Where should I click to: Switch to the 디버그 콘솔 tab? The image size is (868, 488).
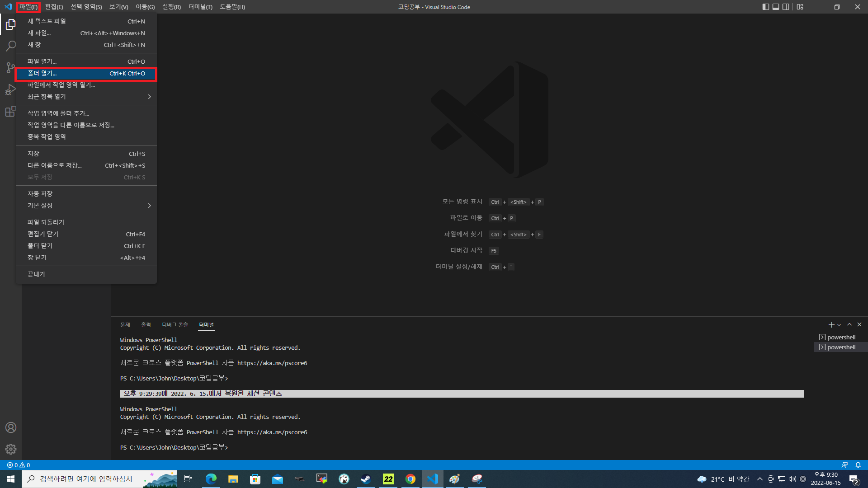(x=175, y=325)
